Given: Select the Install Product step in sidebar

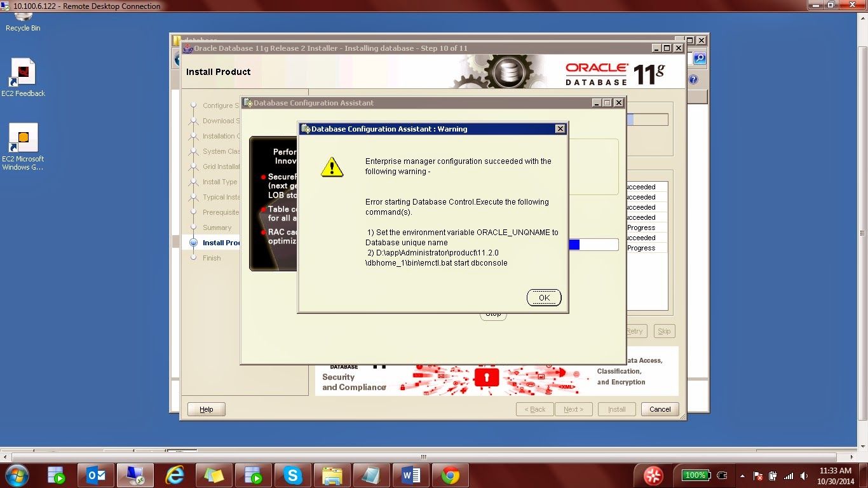Looking at the screenshot, I should coord(220,243).
